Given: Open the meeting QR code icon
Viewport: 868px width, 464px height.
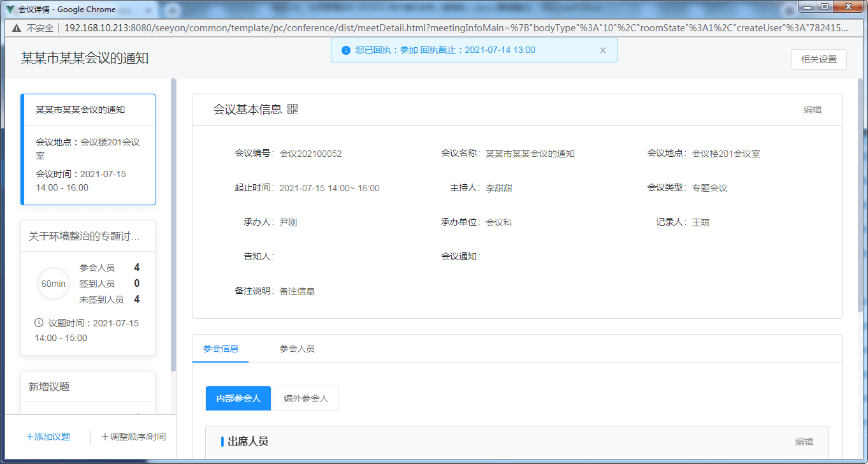Looking at the screenshot, I should (x=293, y=110).
